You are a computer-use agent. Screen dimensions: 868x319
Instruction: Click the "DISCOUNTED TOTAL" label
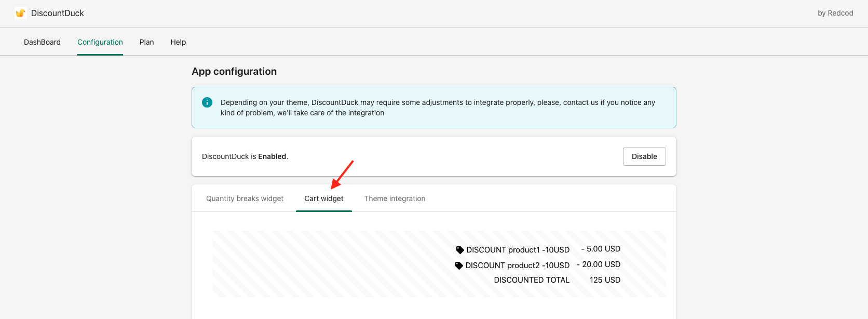click(532, 280)
